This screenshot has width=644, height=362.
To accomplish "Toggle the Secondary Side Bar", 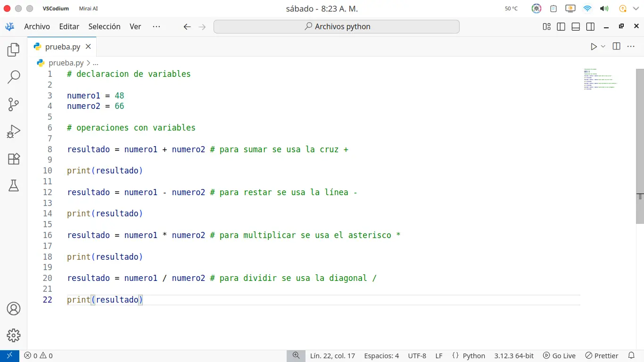I will (590, 27).
